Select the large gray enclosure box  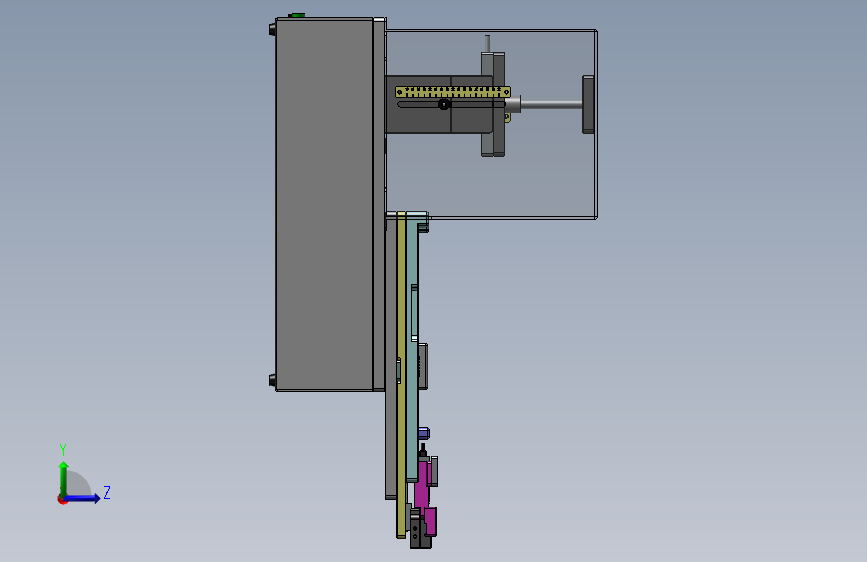coord(324,204)
